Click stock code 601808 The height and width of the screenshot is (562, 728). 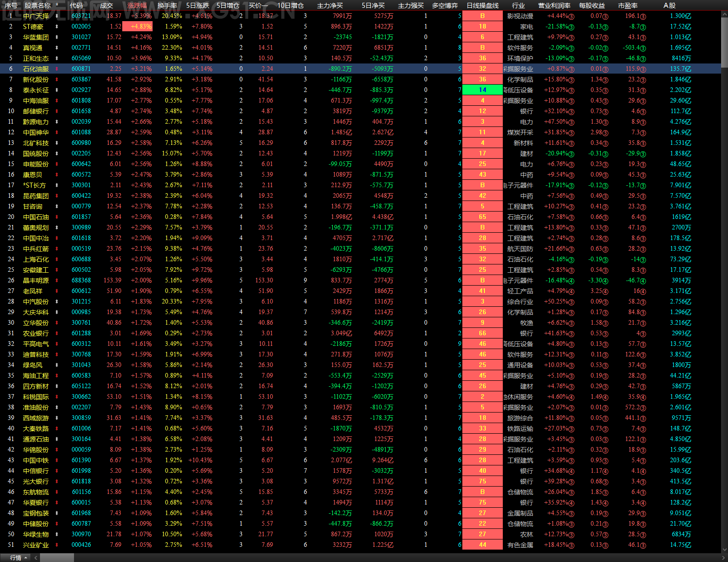(81, 101)
